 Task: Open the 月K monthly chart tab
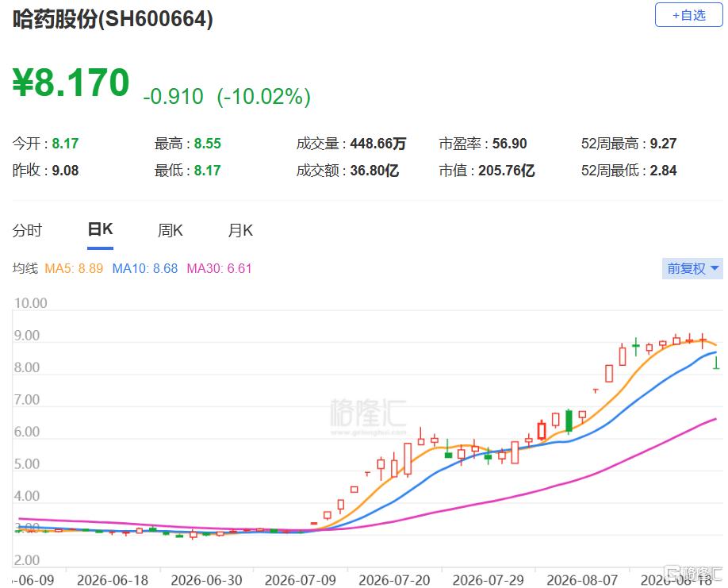pos(240,230)
